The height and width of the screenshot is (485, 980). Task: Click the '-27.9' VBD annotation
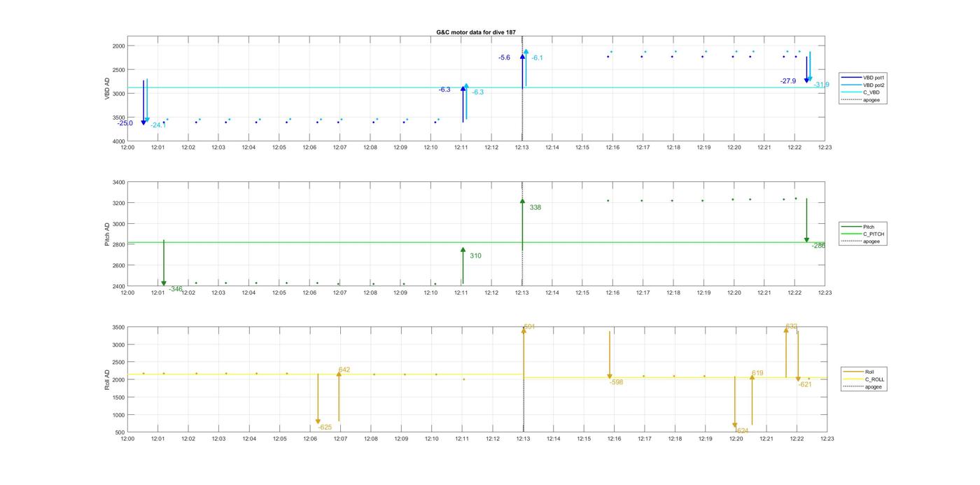788,81
